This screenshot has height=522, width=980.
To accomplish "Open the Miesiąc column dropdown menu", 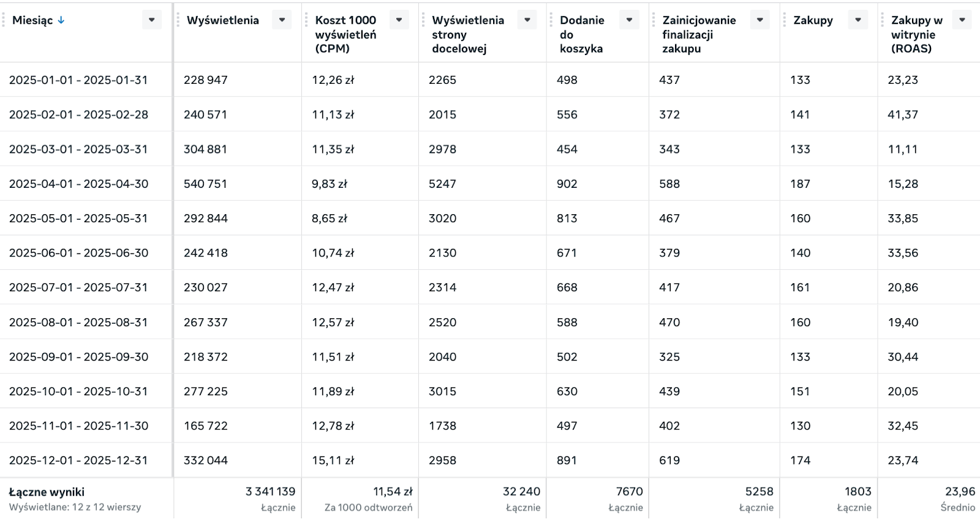I will click(x=151, y=20).
